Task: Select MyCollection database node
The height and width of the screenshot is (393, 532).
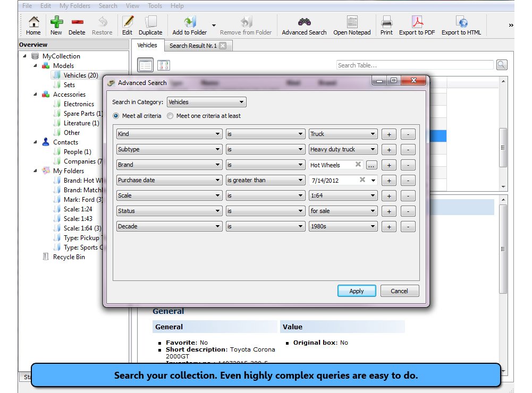Action: coord(61,56)
